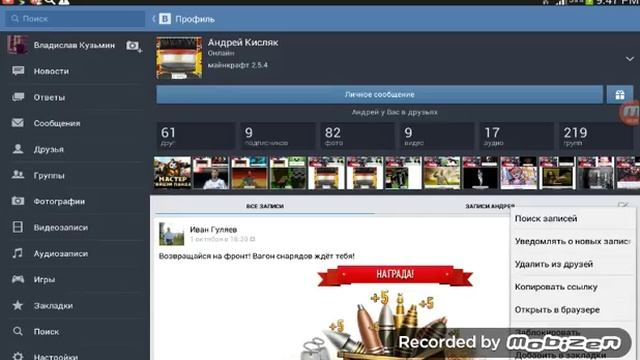640x360 pixels.
Task: Click Личное сообщение button
Action: point(379,95)
